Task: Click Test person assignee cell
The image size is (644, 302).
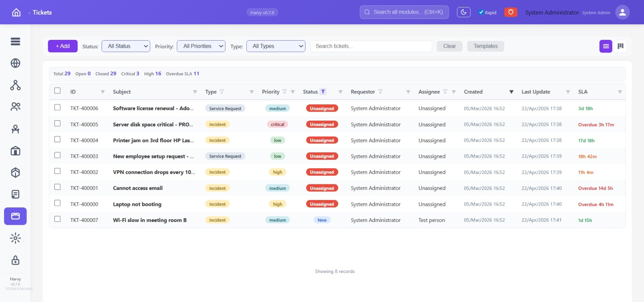Action: pyautogui.click(x=432, y=220)
